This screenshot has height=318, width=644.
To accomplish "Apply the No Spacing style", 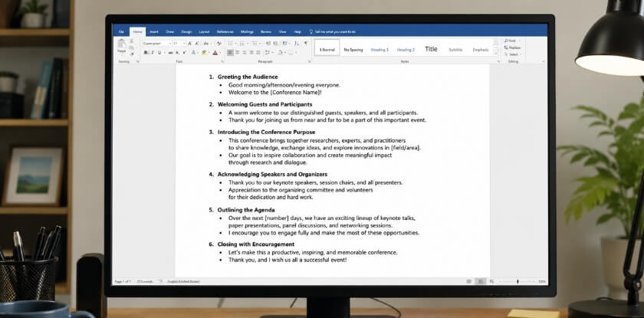I will (353, 50).
